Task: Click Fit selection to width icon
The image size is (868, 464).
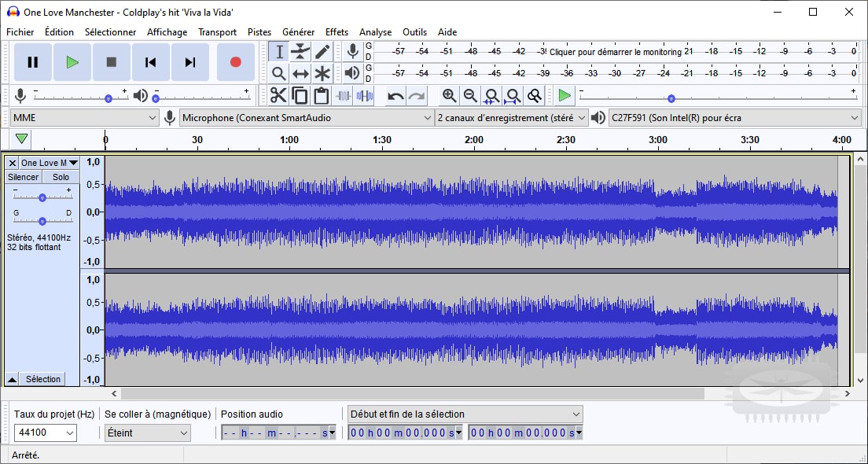Action: tap(491, 96)
